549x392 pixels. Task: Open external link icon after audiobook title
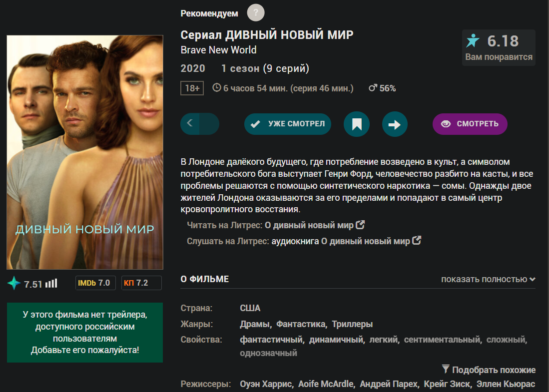(417, 241)
